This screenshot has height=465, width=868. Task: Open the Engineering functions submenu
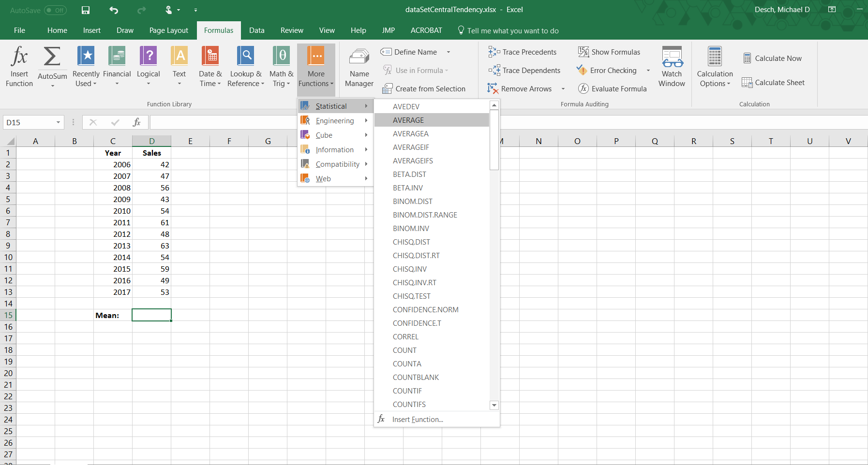(335, 121)
